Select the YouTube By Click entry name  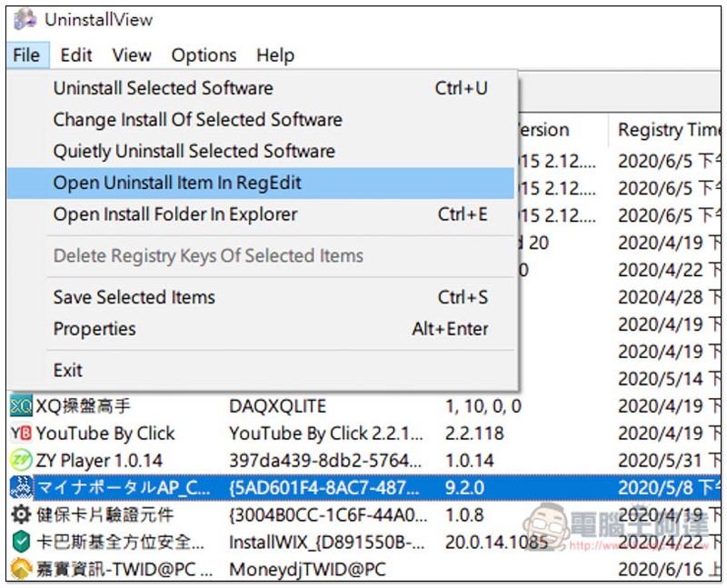(105, 434)
